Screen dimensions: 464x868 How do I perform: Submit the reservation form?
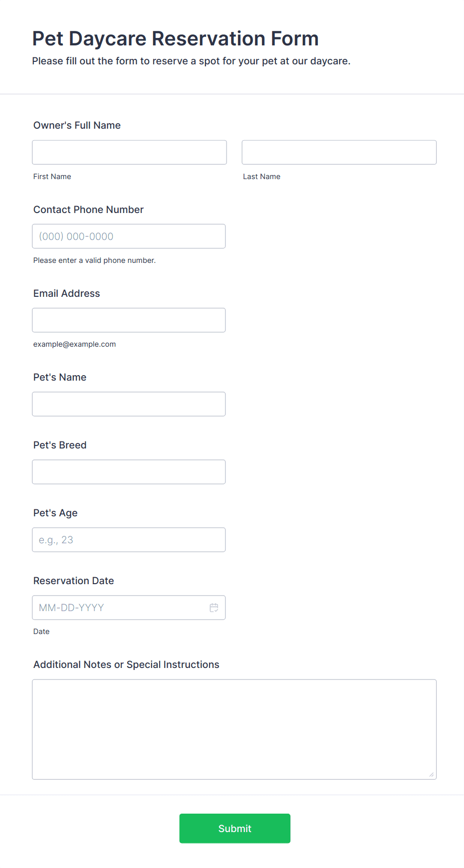pos(235,828)
